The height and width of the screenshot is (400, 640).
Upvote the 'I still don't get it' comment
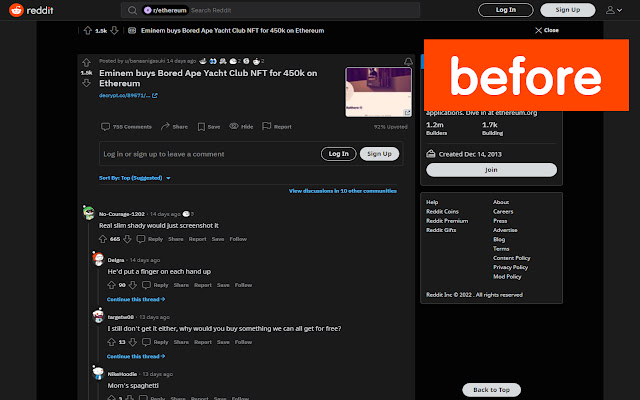coord(111,342)
